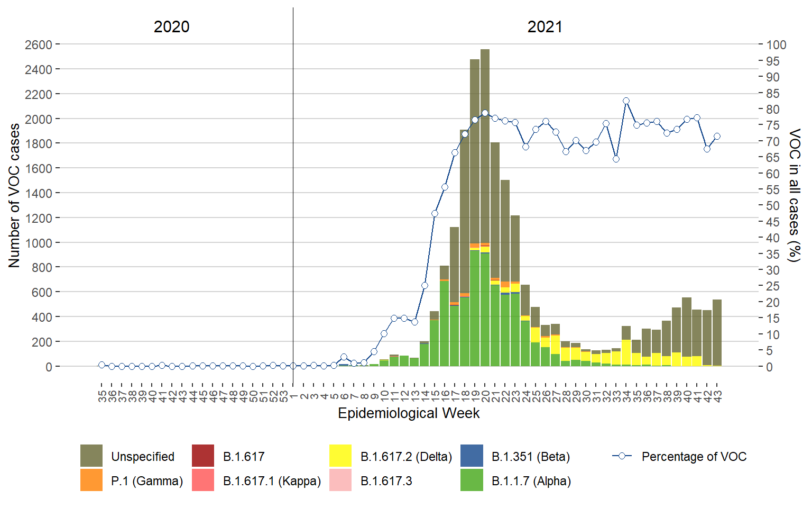The height and width of the screenshot is (508, 812).
Task: Select the B.1.617.2 (Delta) yellow swatch
Action: click(x=340, y=456)
